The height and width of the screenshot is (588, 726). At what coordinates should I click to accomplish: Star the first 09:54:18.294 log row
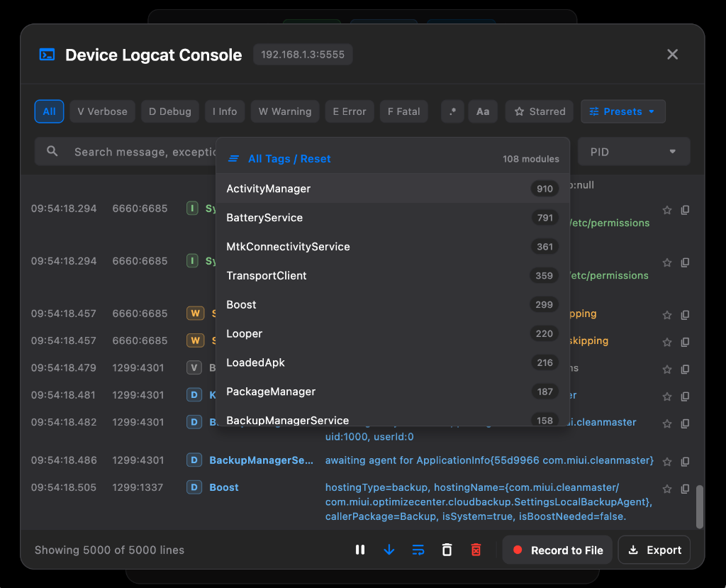tap(667, 210)
